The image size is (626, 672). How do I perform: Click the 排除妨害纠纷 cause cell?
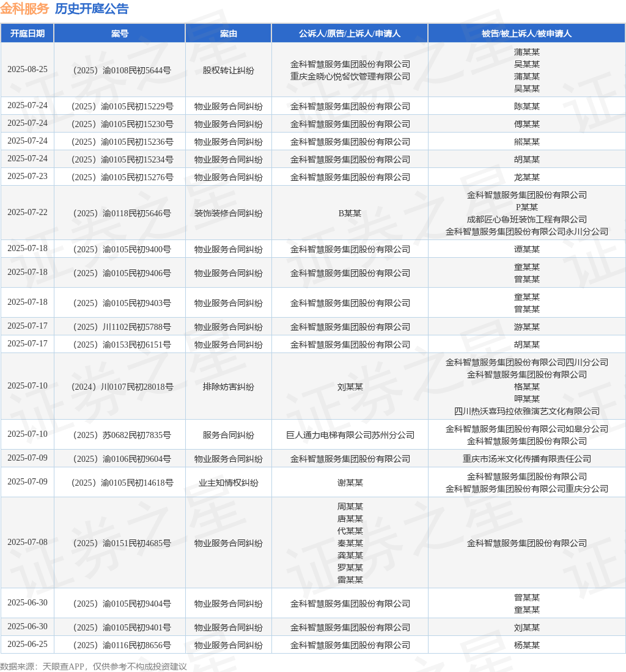(229, 387)
